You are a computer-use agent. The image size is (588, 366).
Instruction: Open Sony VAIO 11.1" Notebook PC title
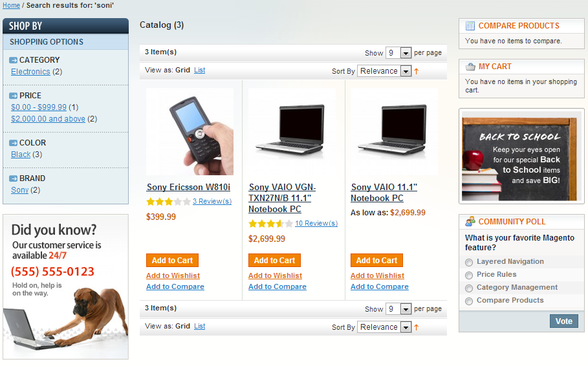[x=384, y=192]
